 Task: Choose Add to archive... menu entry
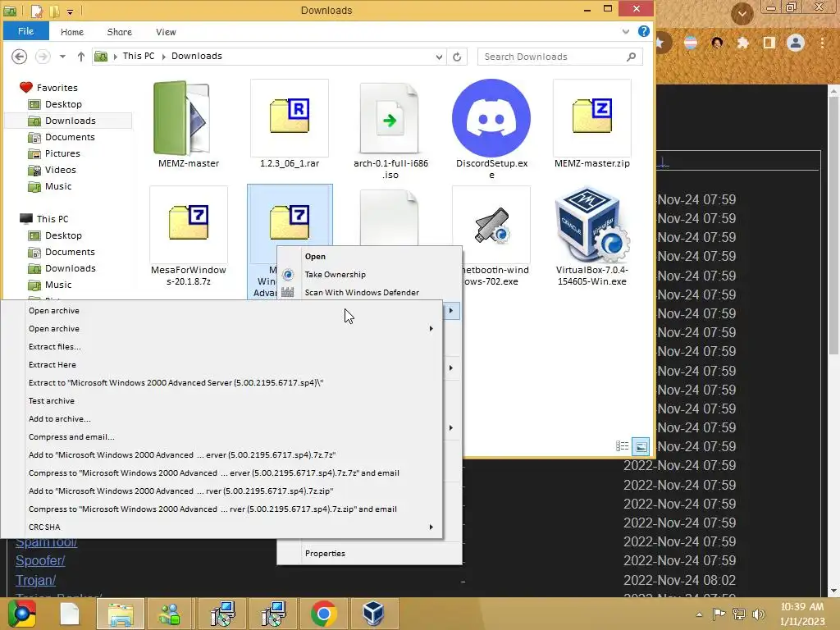(x=221, y=419)
